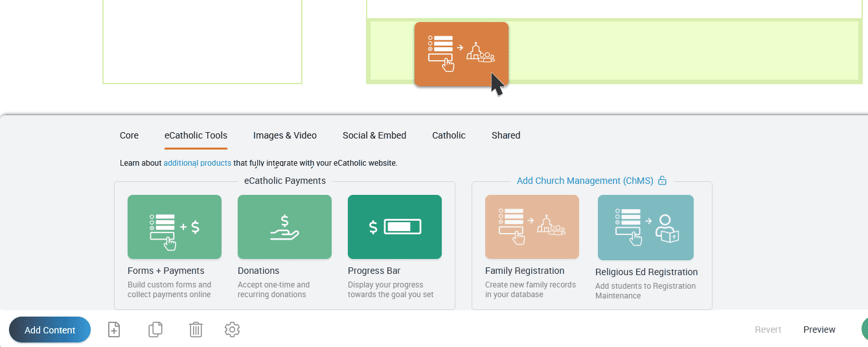Click the Progress Bar label text
This screenshot has height=347, width=868.
(374, 271)
